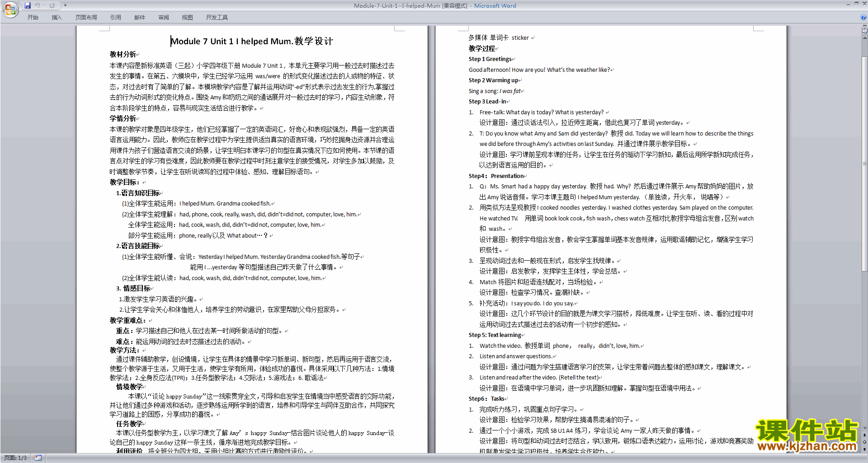Open the 开始 ribbon tab
The width and height of the screenshot is (868, 463).
point(33,17)
